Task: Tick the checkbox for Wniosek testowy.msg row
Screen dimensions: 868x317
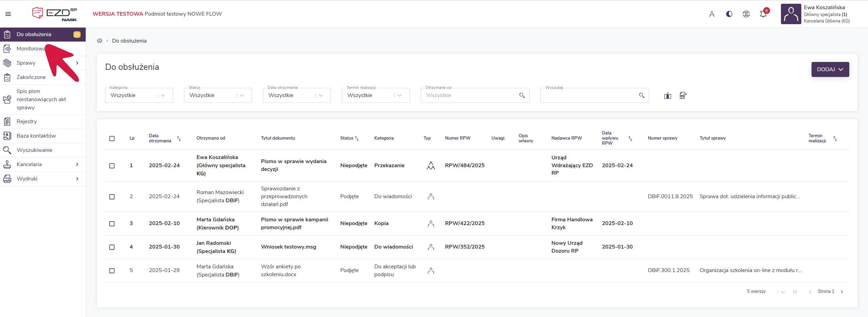Action: (112, 247)
